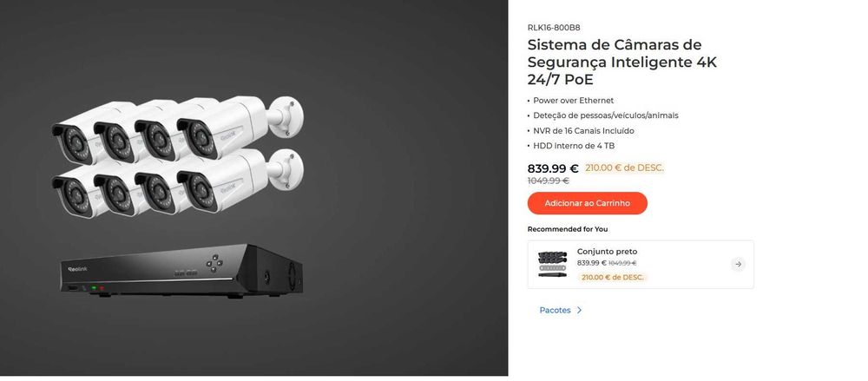Click the black NVR recorder image
The height and width of the screenshot is (381, 868).
click(x=181, y=270)
